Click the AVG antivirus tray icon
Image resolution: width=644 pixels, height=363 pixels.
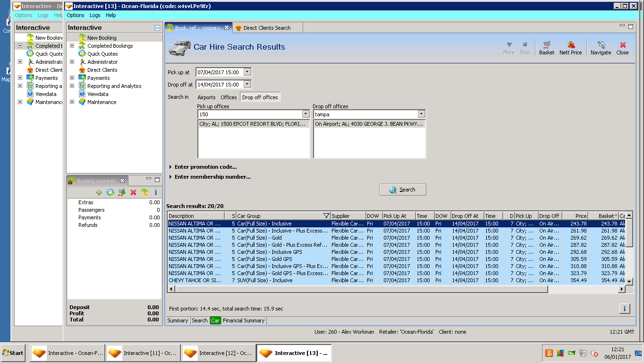(560, 353)
